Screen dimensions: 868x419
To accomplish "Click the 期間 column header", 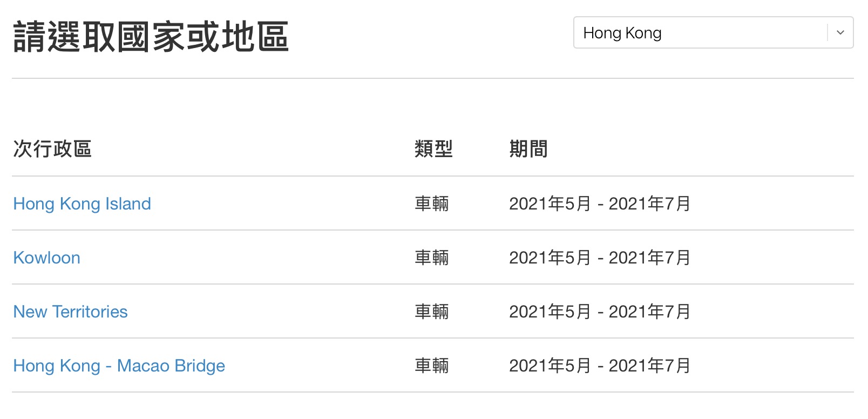I will click(528, 148).
